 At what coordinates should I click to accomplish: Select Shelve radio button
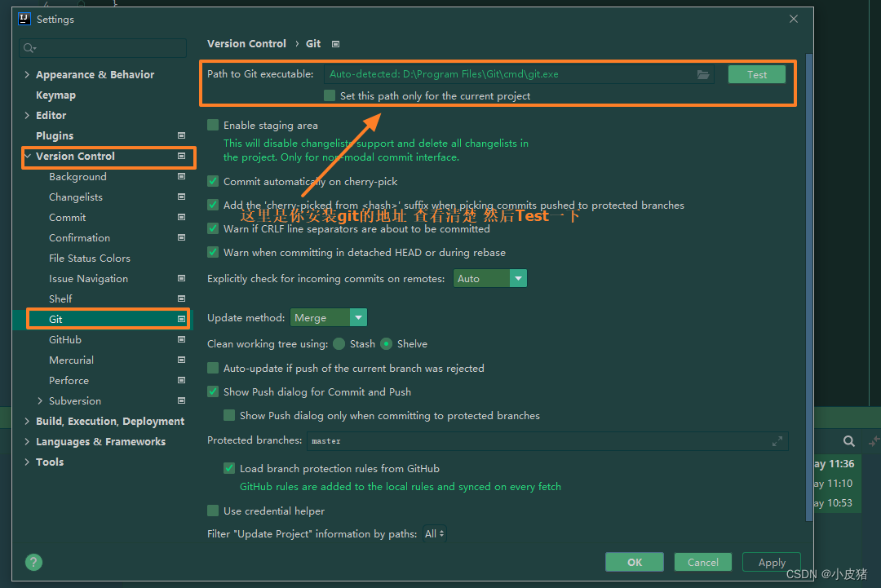[386, 343]
